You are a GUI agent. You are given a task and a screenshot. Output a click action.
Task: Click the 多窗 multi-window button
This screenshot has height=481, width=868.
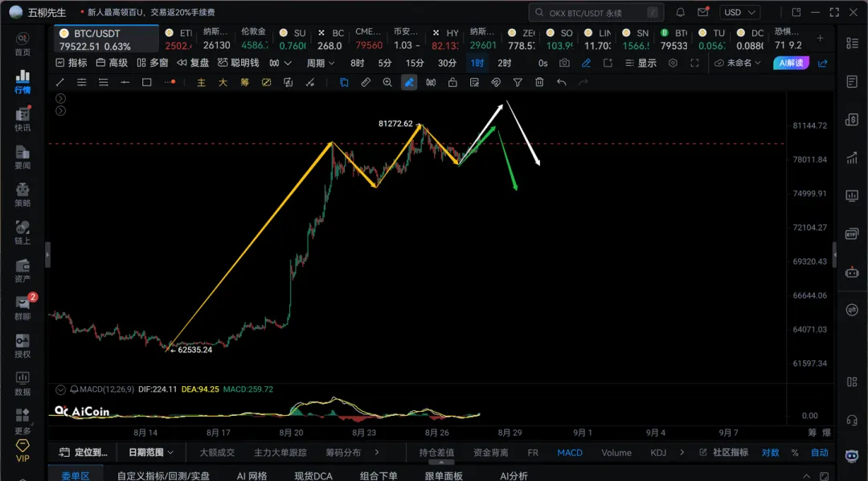(152, 64)
